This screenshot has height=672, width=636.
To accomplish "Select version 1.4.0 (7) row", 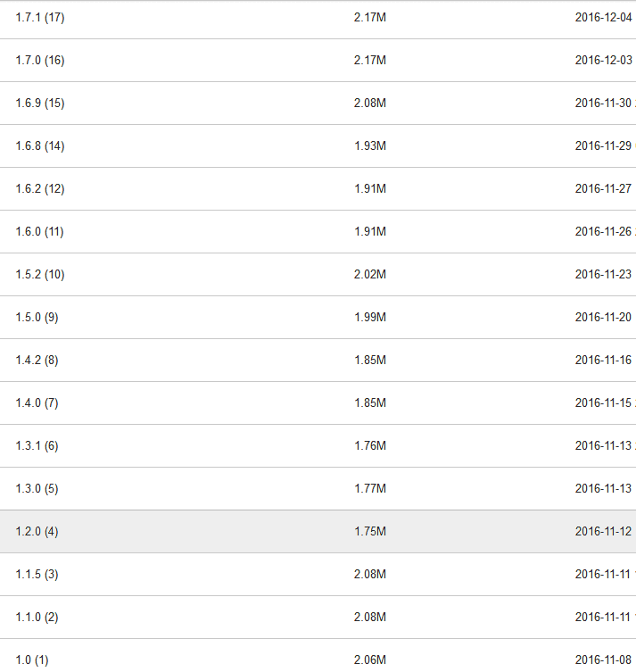I will point(37,403).
